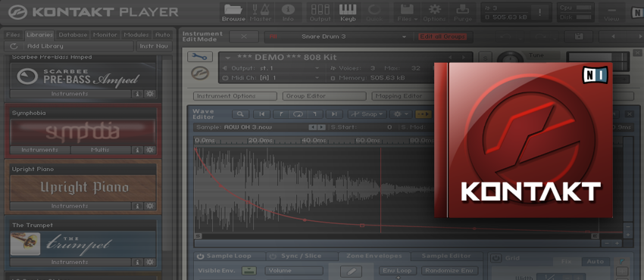Switch to the Database tab
This screenshot has height=280, width=644.
coord(73,35)
